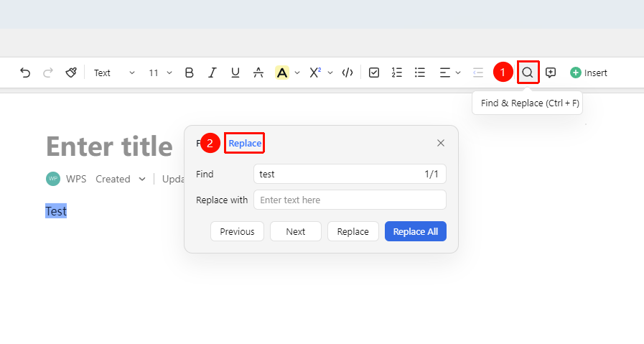Click the Replace All button
The width and height of the screenshot is (644, 344).
click(416, 231)
